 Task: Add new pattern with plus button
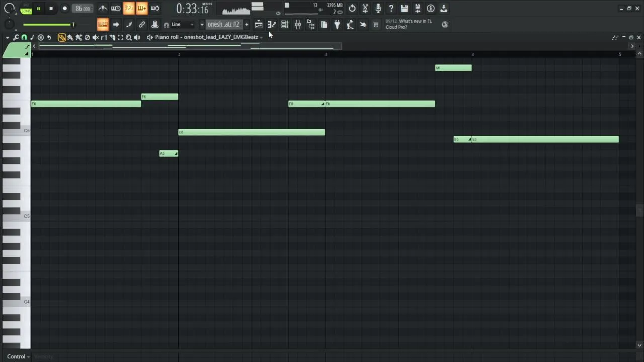pos(246,24)
